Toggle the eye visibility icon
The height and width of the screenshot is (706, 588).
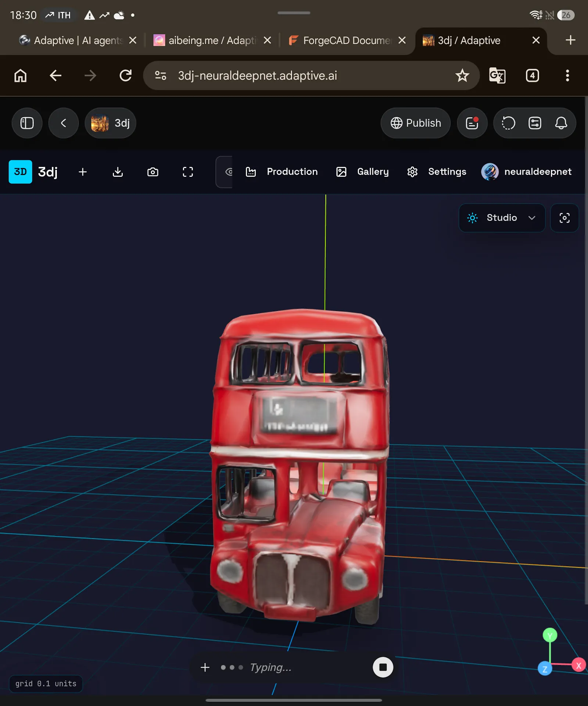(x=228, y=172)
